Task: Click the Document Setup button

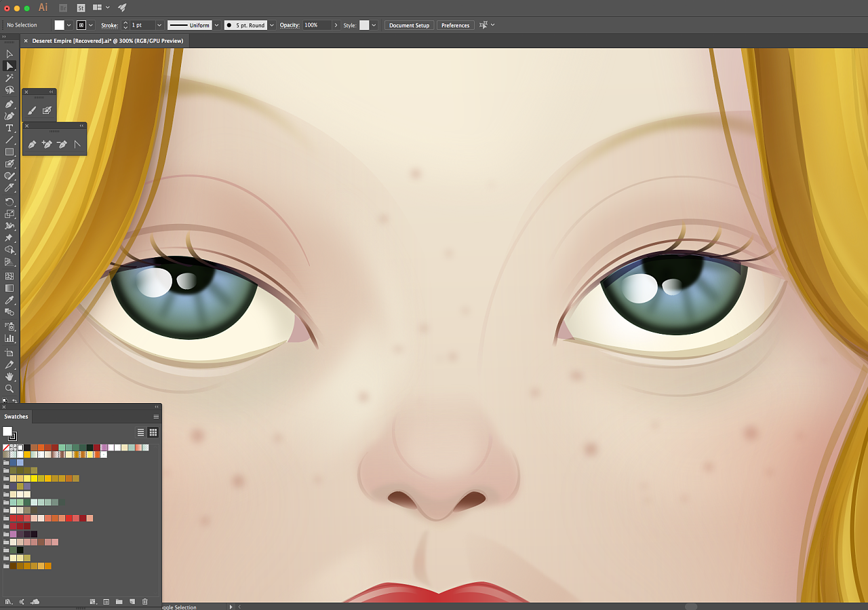Action: point(409,25)
